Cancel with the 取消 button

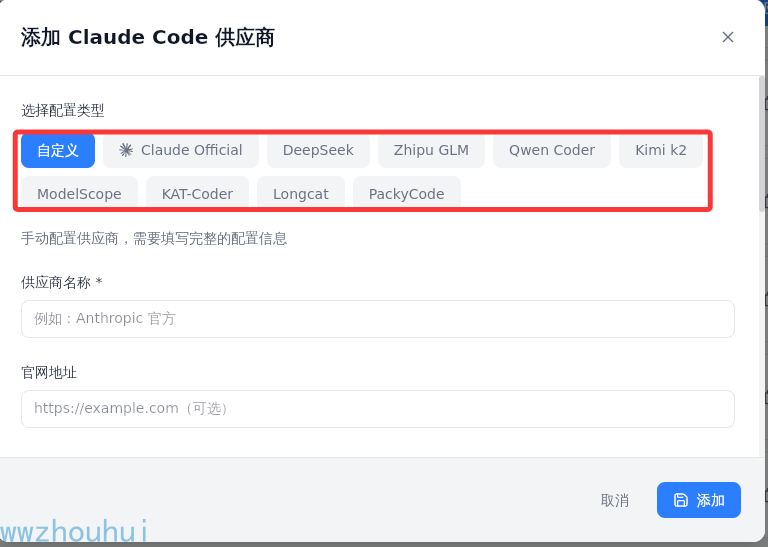pos(615,500)
